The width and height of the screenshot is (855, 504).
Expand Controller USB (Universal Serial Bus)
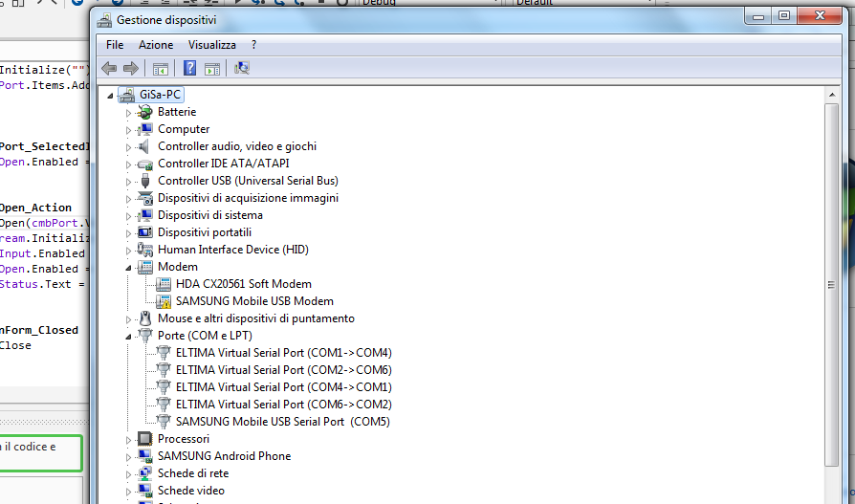click(129, 182)
